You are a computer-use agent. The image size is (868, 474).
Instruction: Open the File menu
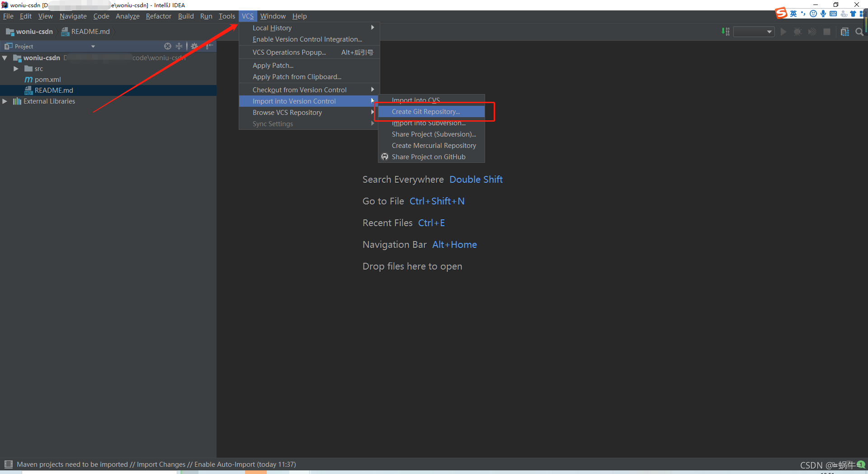pyautogui.click(x=8, y=16)
